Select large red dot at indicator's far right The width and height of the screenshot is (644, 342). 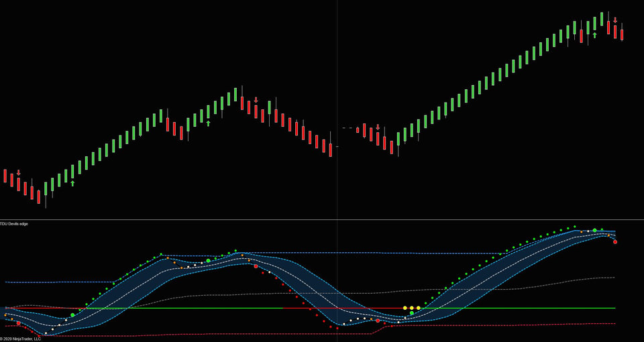pos(615,242)
